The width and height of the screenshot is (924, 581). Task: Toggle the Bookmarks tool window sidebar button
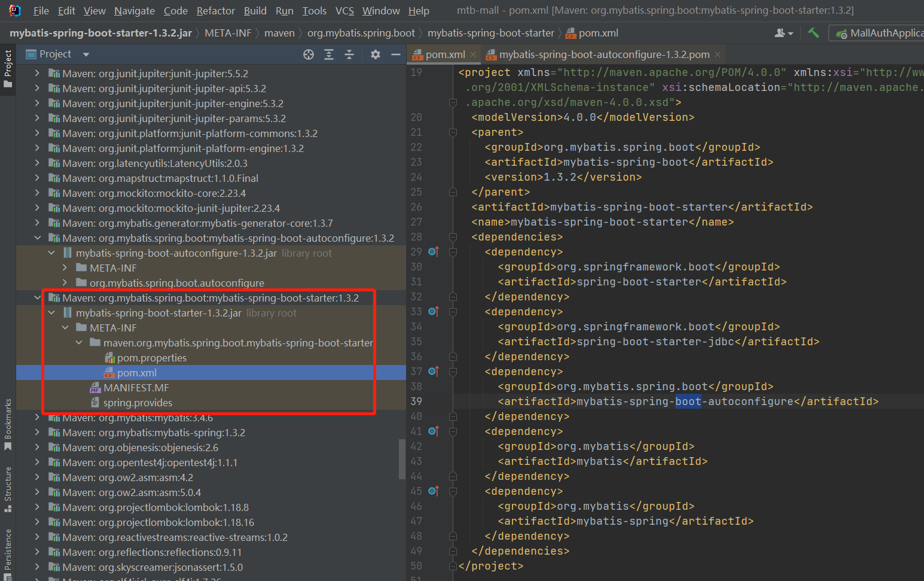pyautogui.click(x=8, y=424)
